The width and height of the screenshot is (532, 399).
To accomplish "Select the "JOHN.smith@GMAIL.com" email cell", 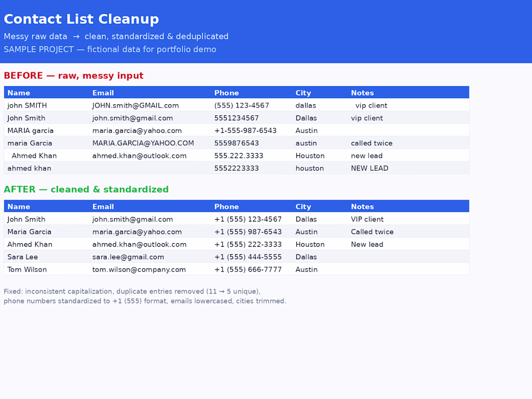I will pos(136,105).
